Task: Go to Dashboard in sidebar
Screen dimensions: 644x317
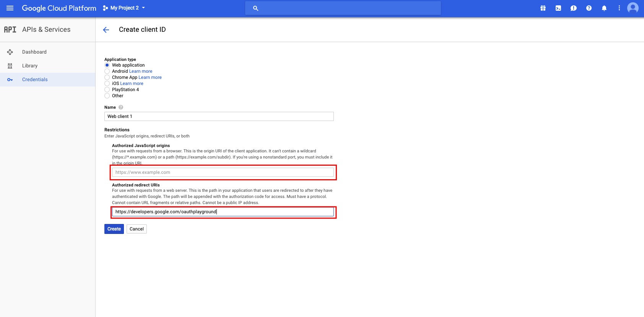Action: (x=34, y=52)
